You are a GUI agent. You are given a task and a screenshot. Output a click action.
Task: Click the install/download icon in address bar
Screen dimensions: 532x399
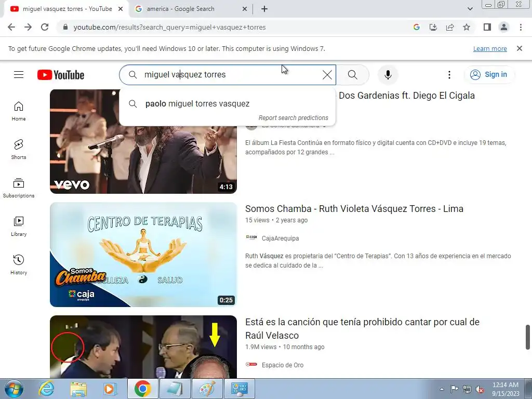click(x=433, y=27)
